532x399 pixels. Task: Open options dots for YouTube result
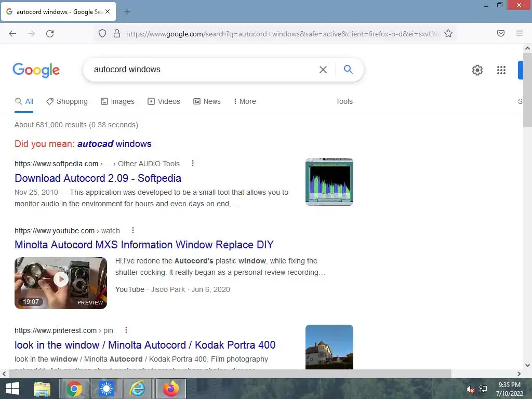click(133, 230)
